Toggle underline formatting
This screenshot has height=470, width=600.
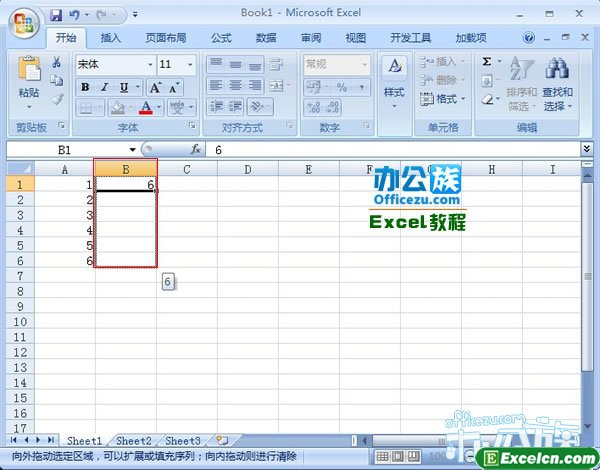124,87
